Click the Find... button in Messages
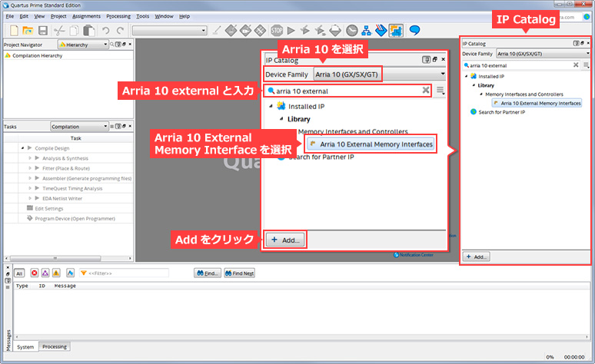 coord(208,273)
